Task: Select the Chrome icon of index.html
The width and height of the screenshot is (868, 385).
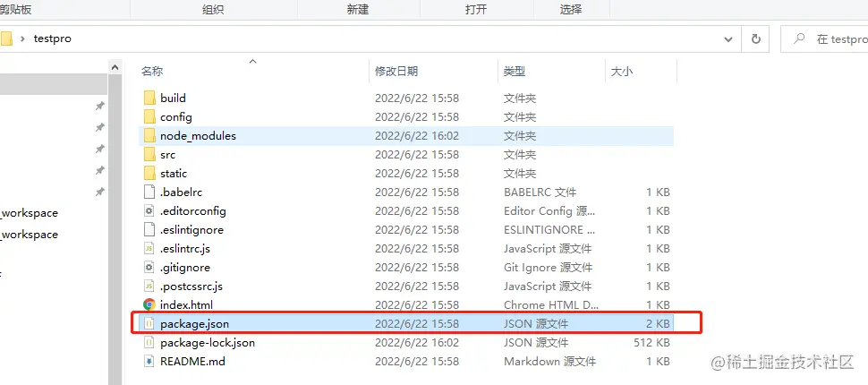Action: pyautogui.click(x=149, y=304)
